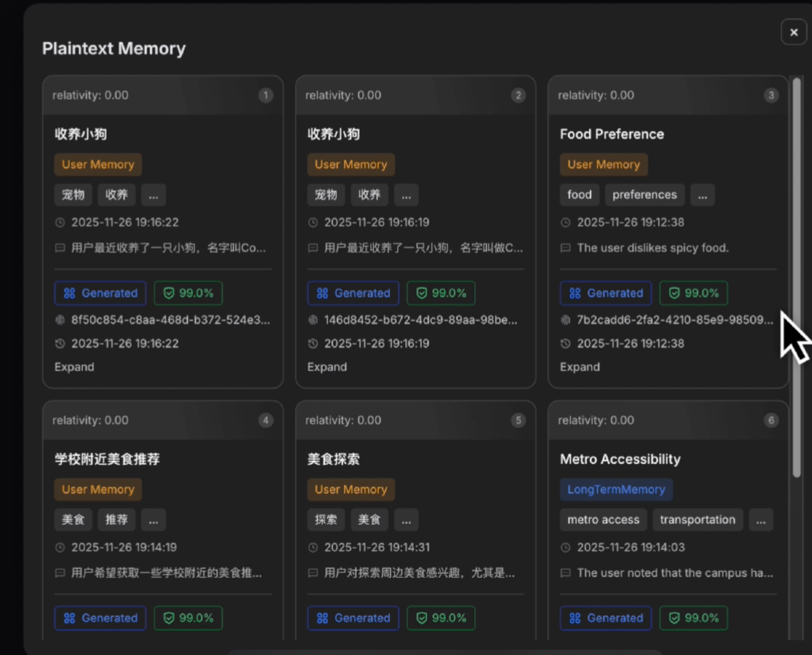Click the vertical scrollbar of memory list
The height and width of the screenshot is (655, 812).
(x=796, y=277)
